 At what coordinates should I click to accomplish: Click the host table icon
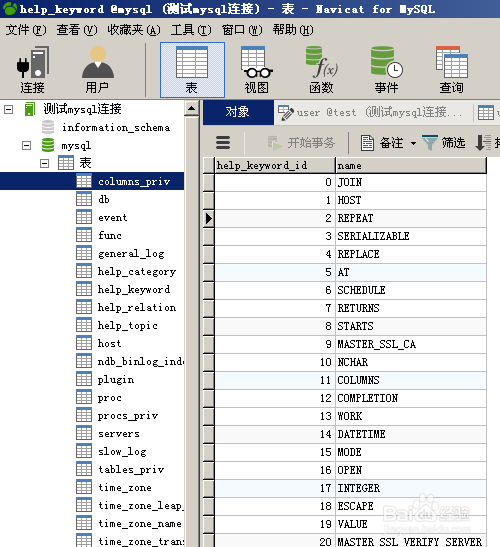pyautogui.click(x=84, y=343)
